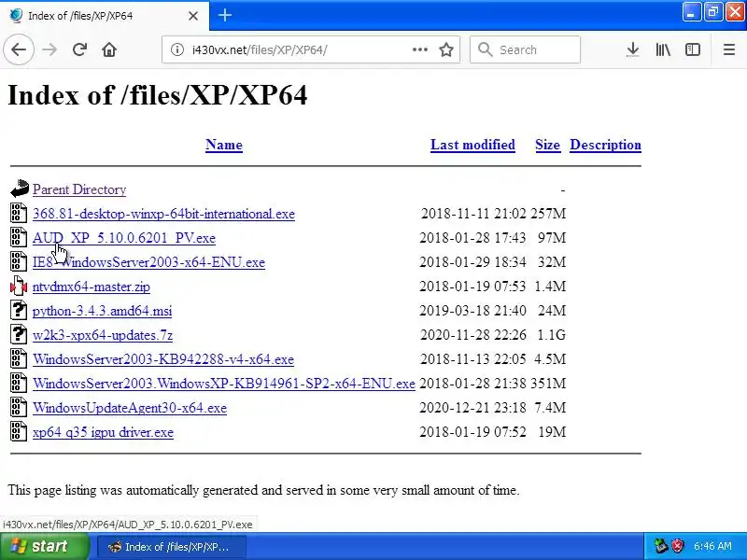This screenshot has width=747, height=560.
Task: Click the binary icon beside xp64 q35 driver
Action: tap(19, 432)
